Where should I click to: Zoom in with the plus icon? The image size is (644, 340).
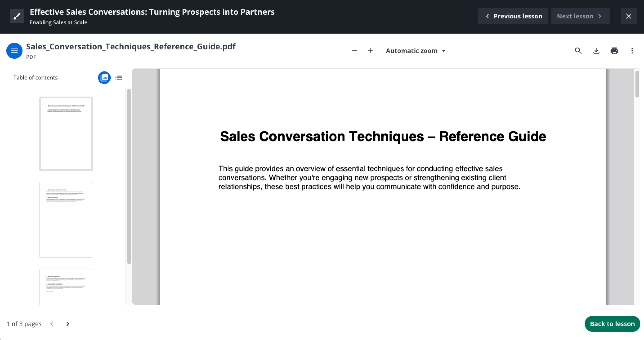tap(371, 51)
